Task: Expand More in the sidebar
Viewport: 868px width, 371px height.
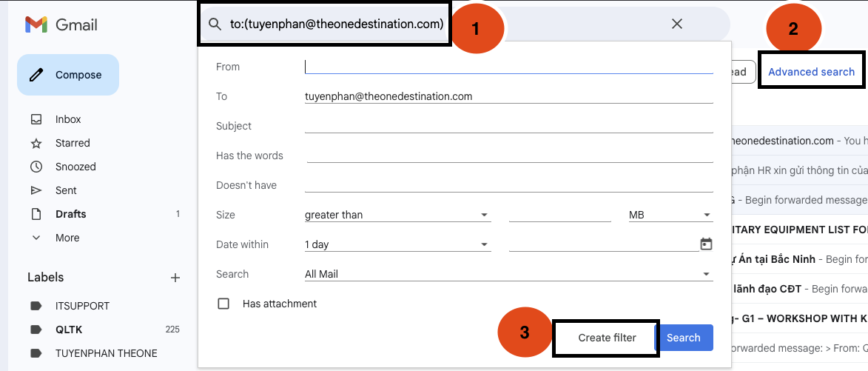Action: (67, 238)
